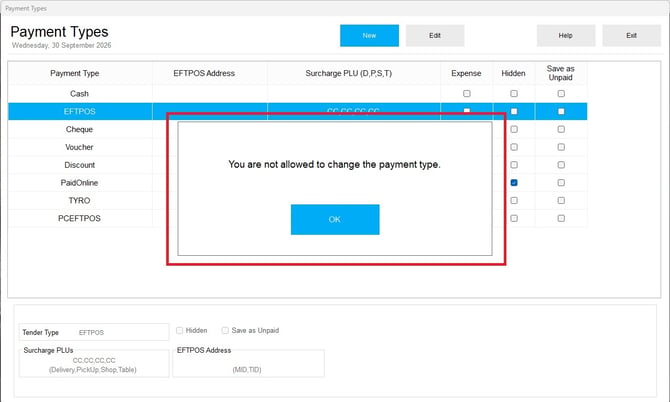
Task: Open Help for Payment Types
Action: point(566,35)
